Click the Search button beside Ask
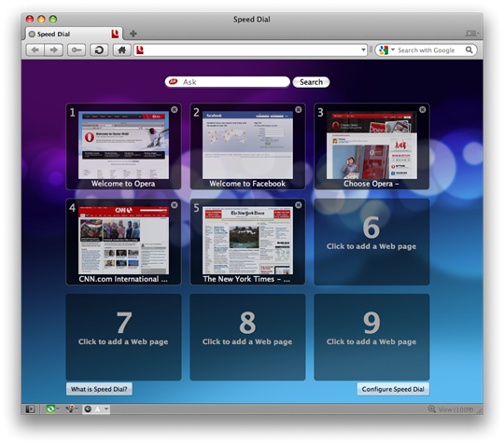The width and height of the screenshot is (504, 444). click(311, 82)
